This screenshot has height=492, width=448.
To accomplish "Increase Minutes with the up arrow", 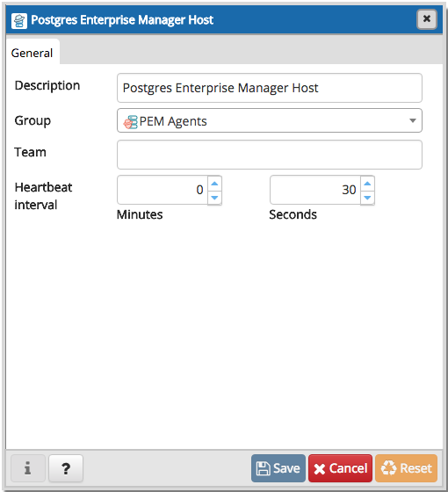I will pyautogui.click(x=214, y=184).
